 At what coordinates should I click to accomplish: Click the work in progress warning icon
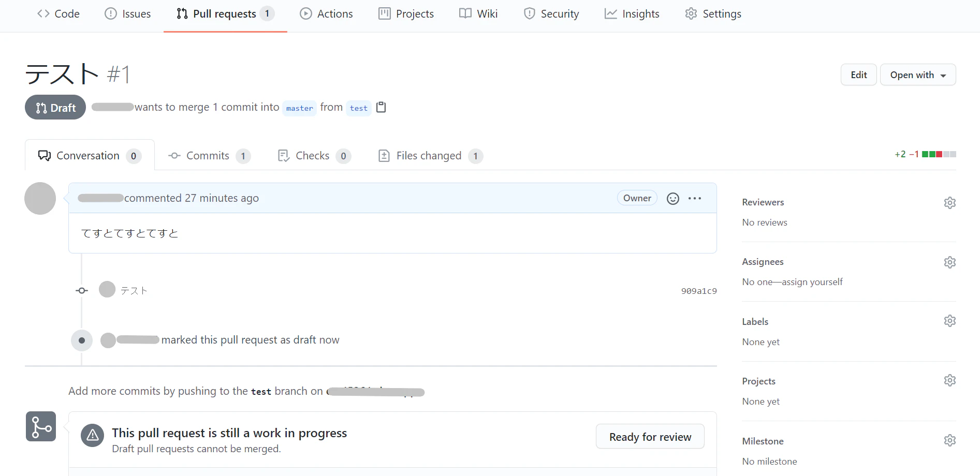click(93, 436)
